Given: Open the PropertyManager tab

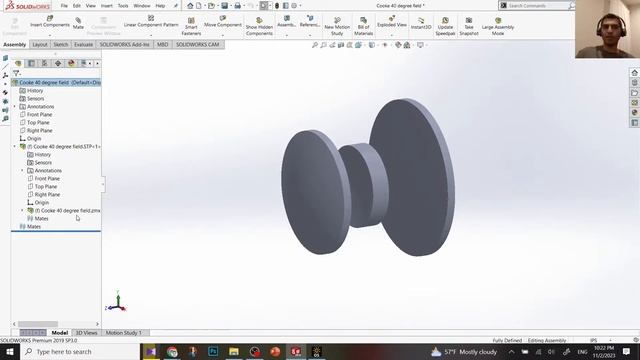Looking at the screenshot, I should pyautogui.click(x=31, y=63).
